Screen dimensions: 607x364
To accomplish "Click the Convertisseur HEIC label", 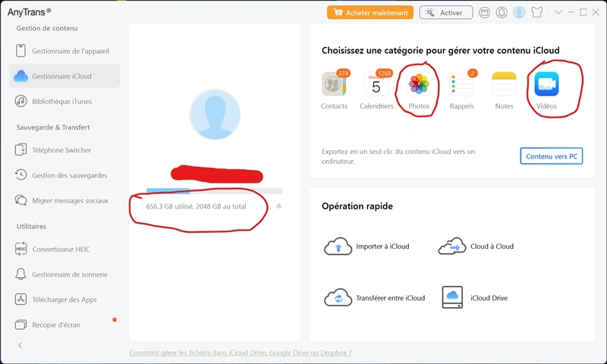I will click(61, 249).
